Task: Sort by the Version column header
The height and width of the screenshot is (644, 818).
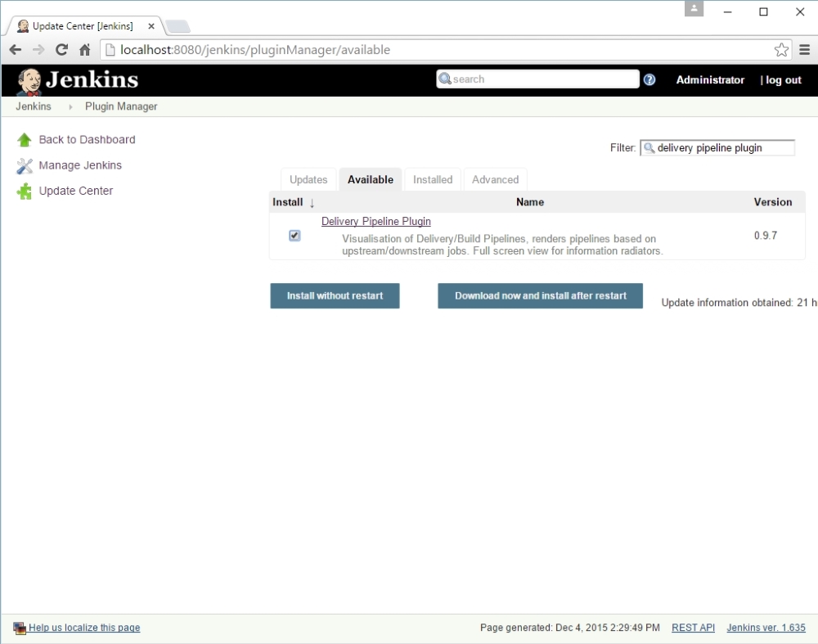Action: coord(773,202)
